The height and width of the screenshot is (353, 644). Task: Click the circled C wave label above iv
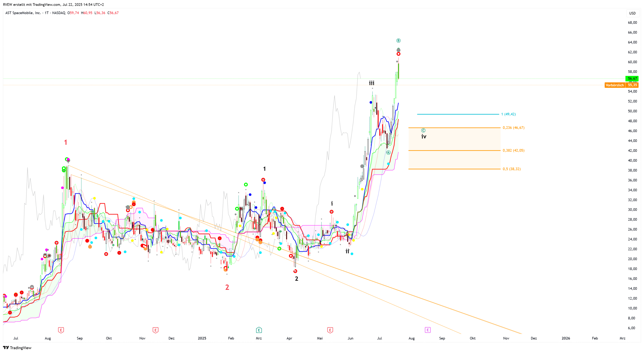click(423, 130)
